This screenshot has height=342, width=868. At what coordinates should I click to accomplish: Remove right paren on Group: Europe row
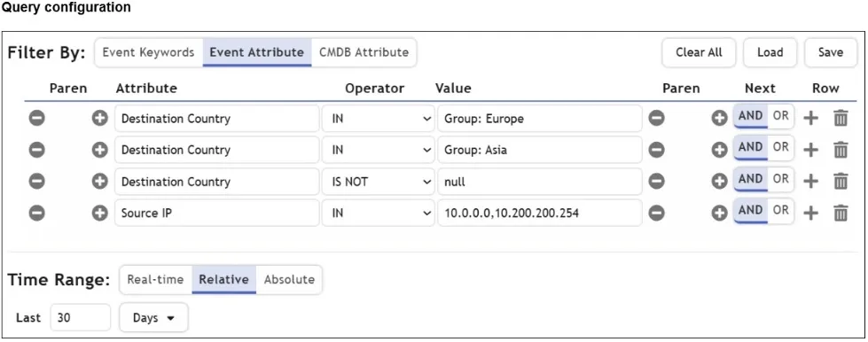(x=656, y=118)
